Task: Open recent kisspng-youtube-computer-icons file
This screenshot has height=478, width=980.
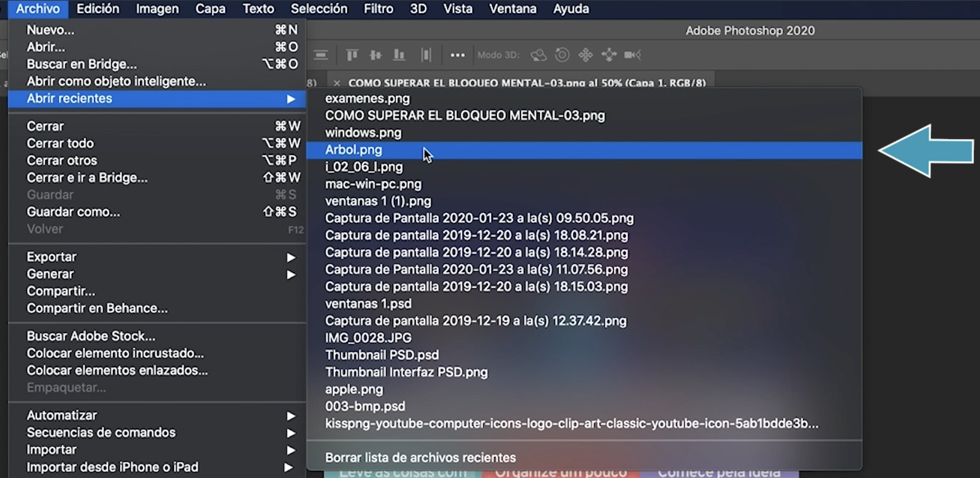Action: [584, 424]
